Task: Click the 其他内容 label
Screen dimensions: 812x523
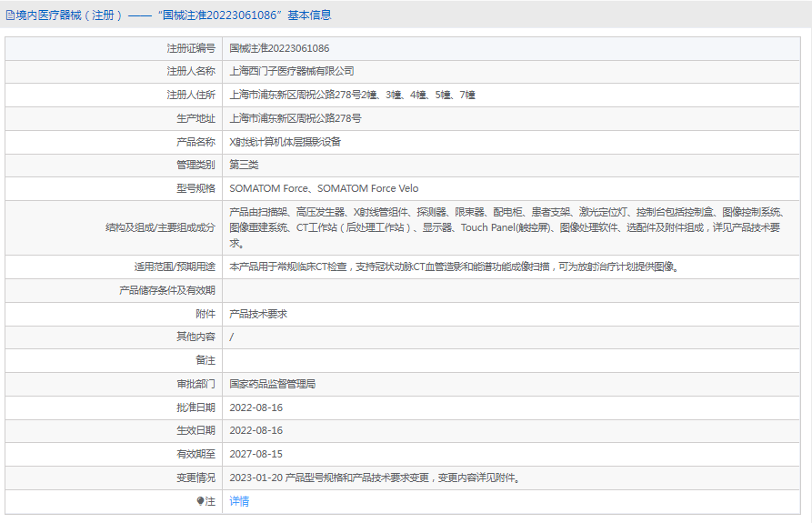Action: point(195,337)
